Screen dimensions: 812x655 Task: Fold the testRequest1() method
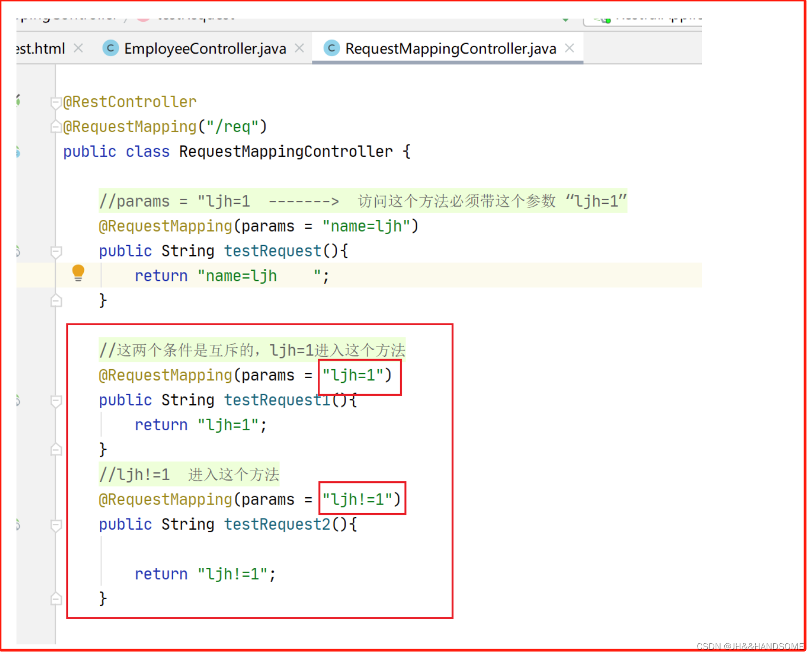(56, 401)
